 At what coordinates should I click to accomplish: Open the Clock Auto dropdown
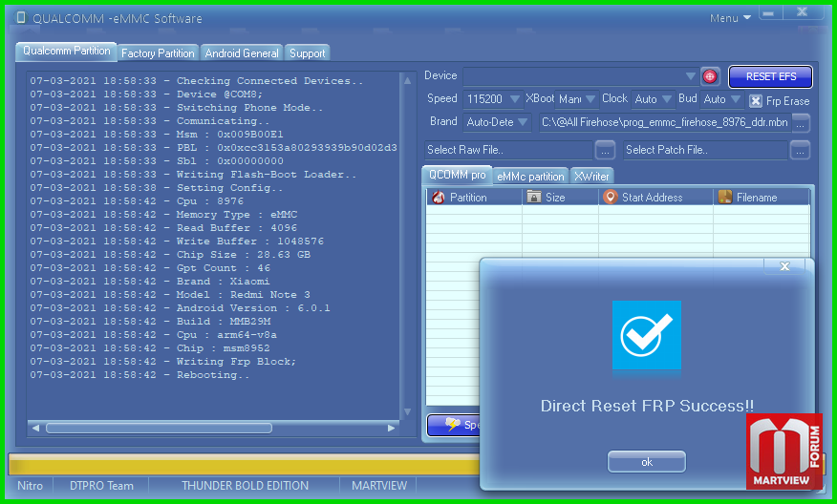coord(666,99)
